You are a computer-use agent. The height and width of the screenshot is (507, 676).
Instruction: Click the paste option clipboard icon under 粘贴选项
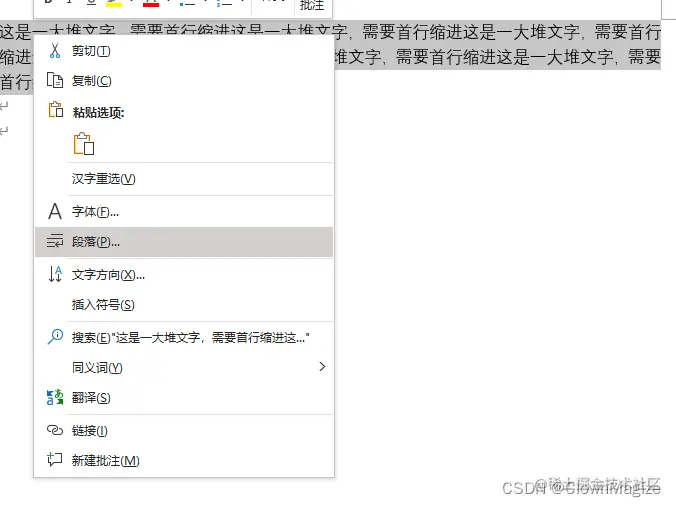point(84,144)
